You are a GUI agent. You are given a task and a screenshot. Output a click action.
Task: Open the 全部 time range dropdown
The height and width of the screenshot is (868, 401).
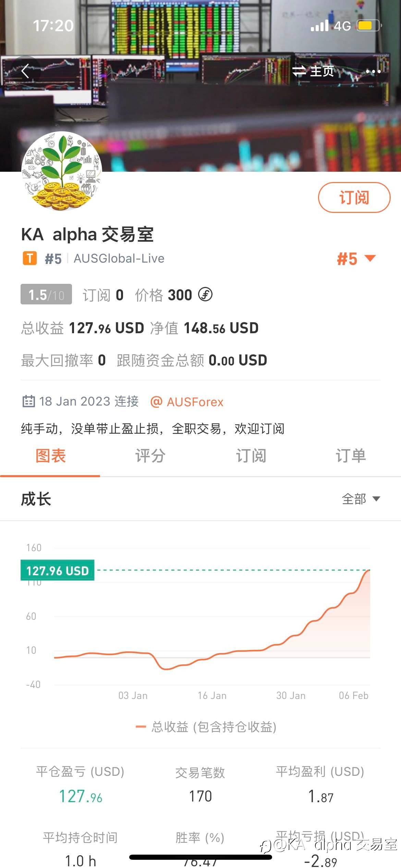(361, 499)
